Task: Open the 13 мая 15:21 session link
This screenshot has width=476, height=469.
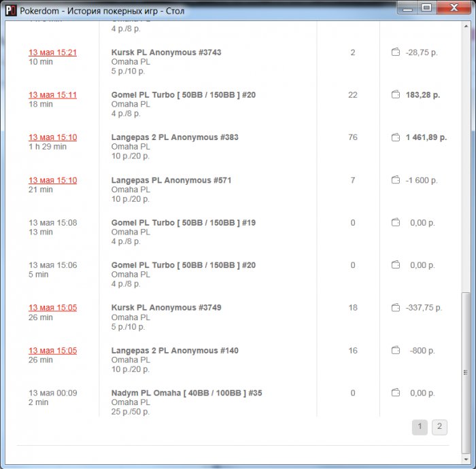Action: click(52, 52)
